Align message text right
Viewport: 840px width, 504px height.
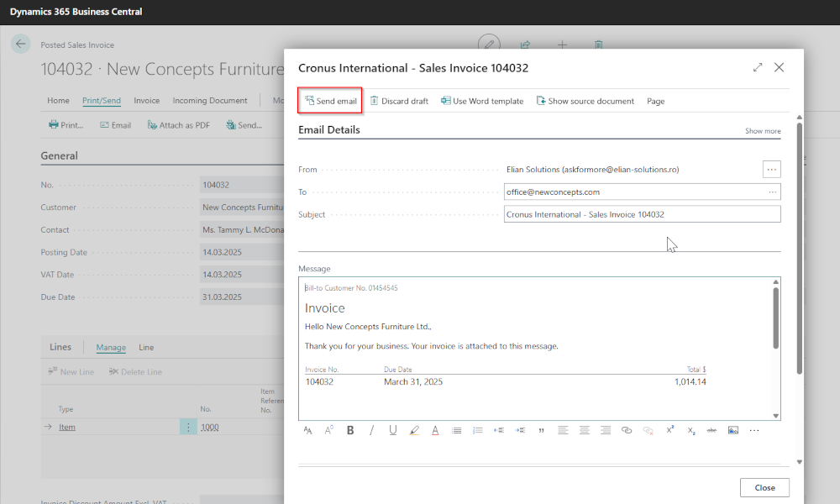pyautogui.click(x=606, y=430)
